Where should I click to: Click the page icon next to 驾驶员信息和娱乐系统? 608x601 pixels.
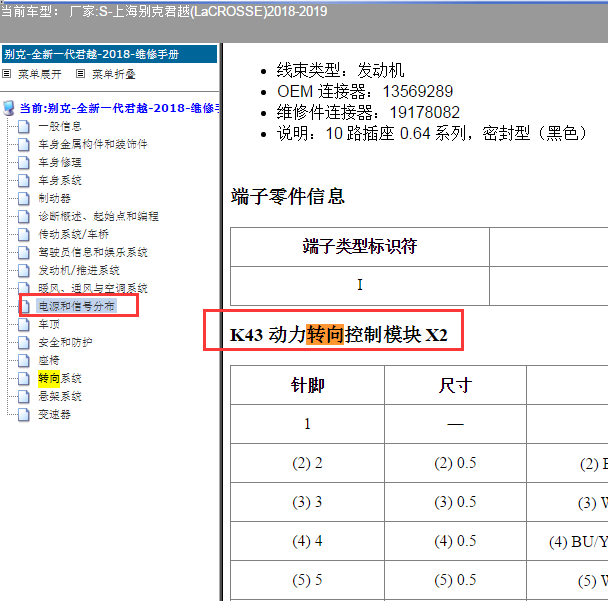pyautogui.click(x=24, y=252)
